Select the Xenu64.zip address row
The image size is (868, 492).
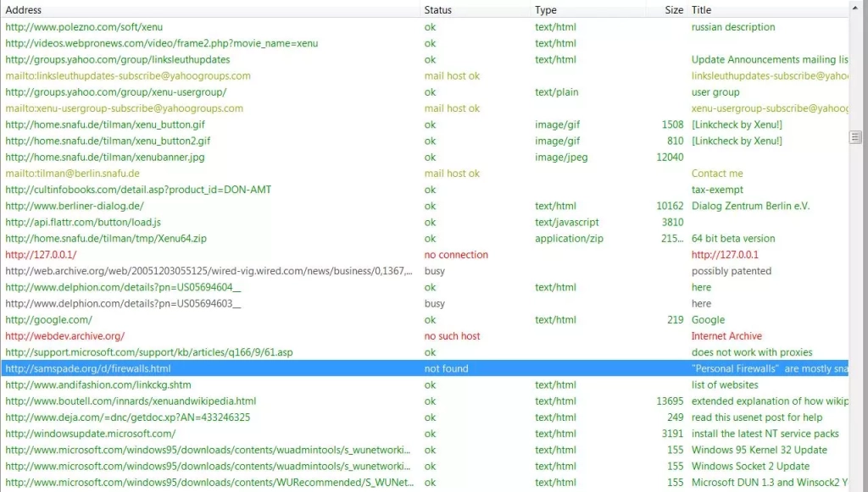[x=425, y=239]
